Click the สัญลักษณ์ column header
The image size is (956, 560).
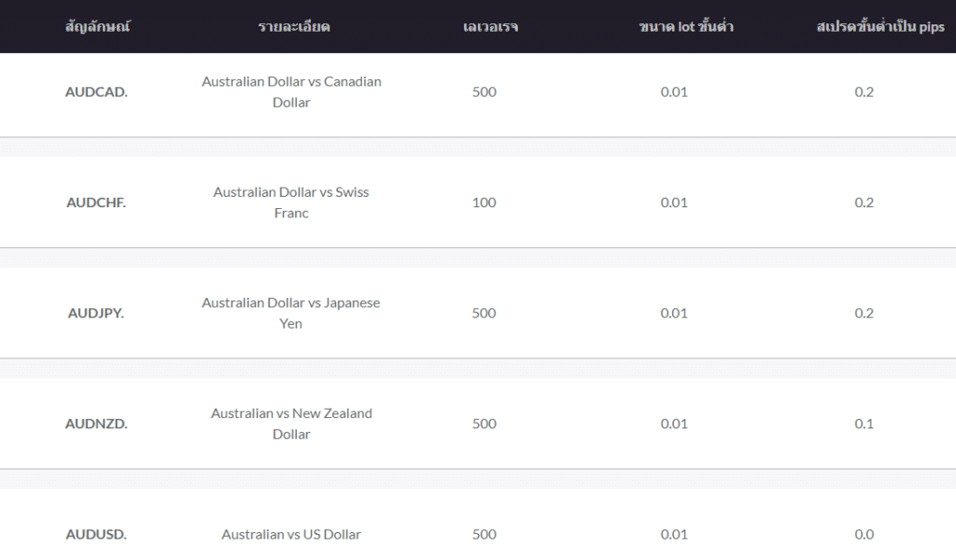point(97,26)
